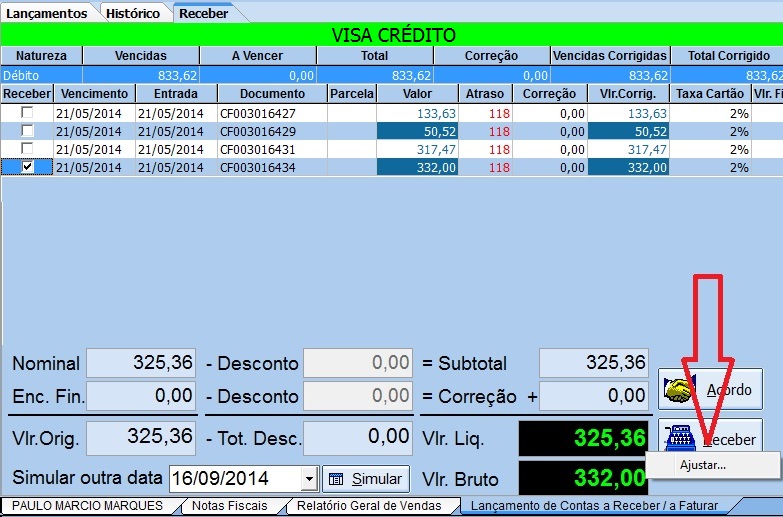Click the Total Corrigido summary header
The width and height of the screenshot is (783, 517).
coord(728,55)
